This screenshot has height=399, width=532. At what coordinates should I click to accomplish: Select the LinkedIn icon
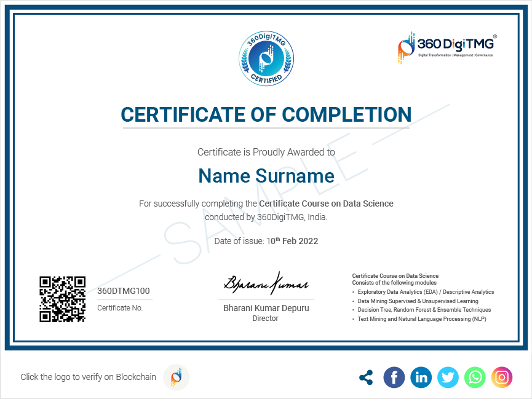click(421, 377)
